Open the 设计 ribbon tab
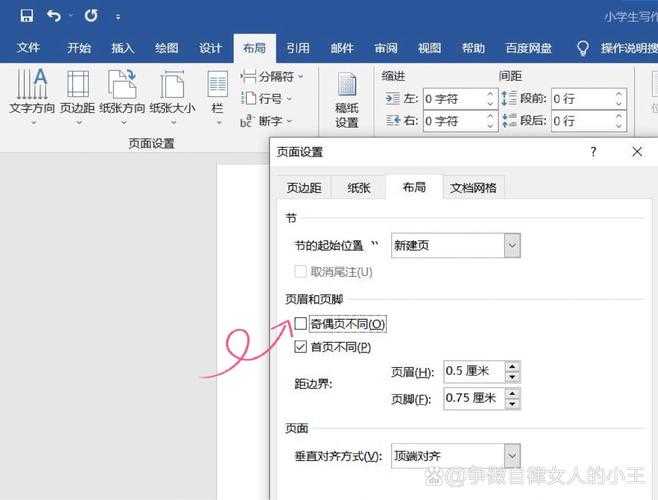 (x=210, y=48)
